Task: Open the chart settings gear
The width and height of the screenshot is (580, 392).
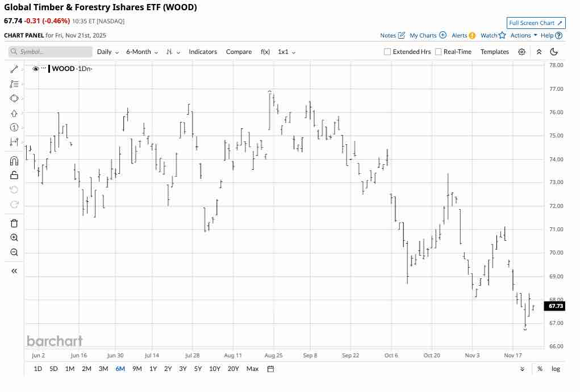Action: tap(521, 52)
